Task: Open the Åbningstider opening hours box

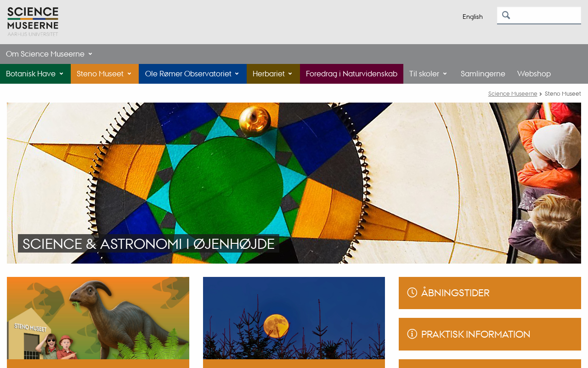Action: coord(490,293)
